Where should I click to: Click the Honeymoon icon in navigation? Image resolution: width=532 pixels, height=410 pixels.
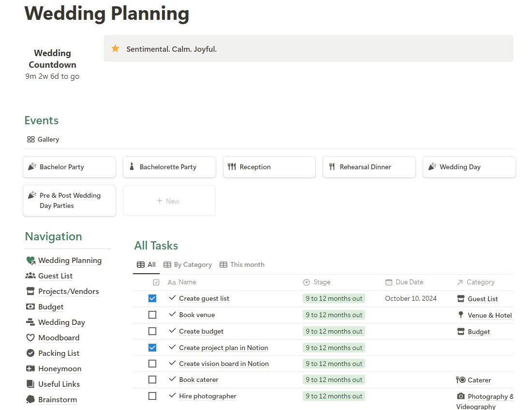tap(30, 368)
